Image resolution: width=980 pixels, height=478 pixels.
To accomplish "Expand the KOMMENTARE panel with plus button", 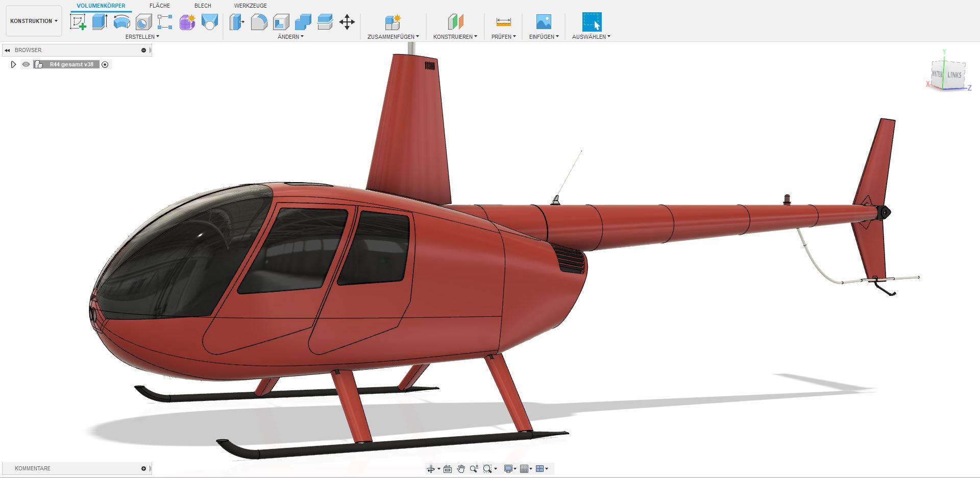I will [143, 468].
